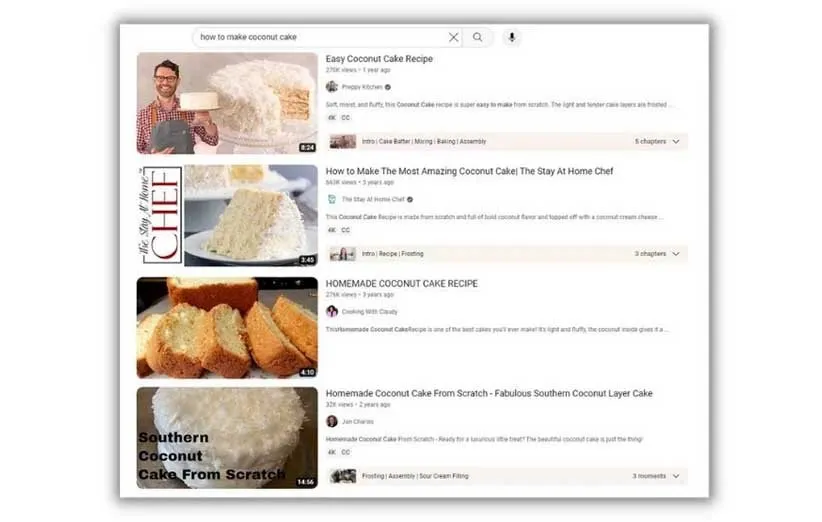The image size is (822, 522).
Task: Play the sliced loaf cake thumbnail
Action: [x=226, y=327]
